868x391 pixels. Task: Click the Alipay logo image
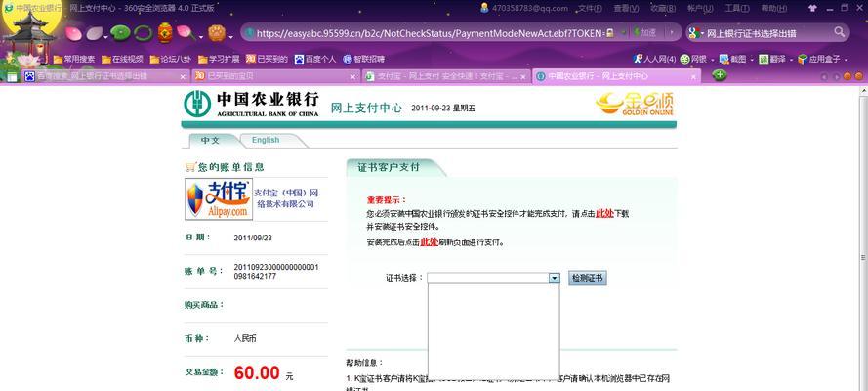pyautogui.click(x=218, y=199)
